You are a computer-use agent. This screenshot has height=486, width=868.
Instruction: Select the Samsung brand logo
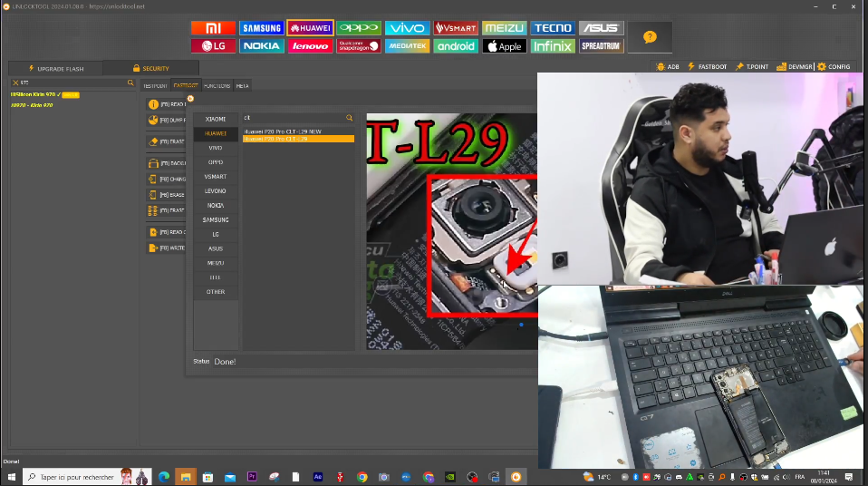[261, 28]
